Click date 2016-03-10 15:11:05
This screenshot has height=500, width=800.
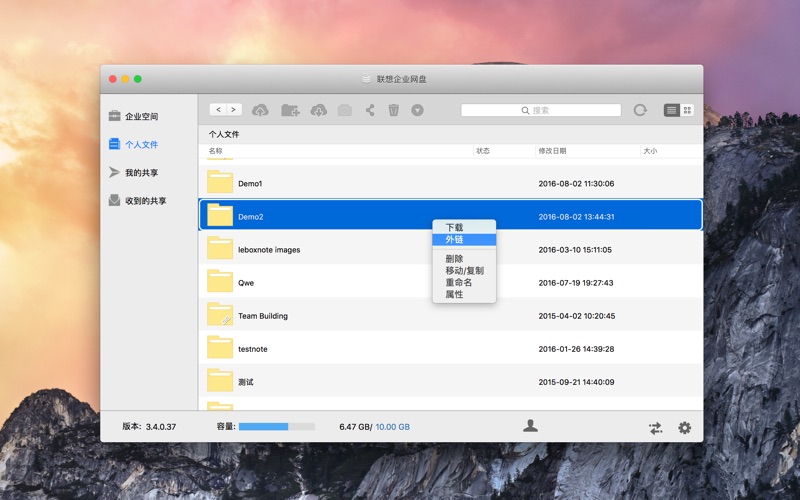[575, 250]
